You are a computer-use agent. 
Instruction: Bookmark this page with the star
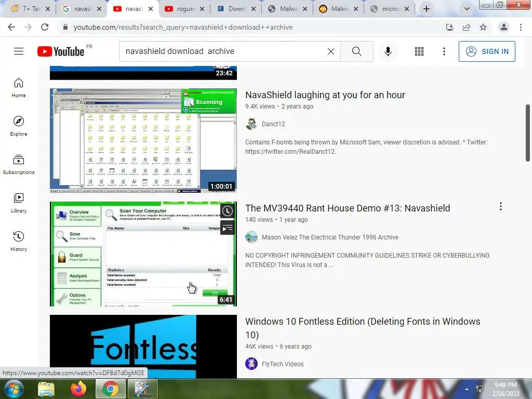pos(483,27)
